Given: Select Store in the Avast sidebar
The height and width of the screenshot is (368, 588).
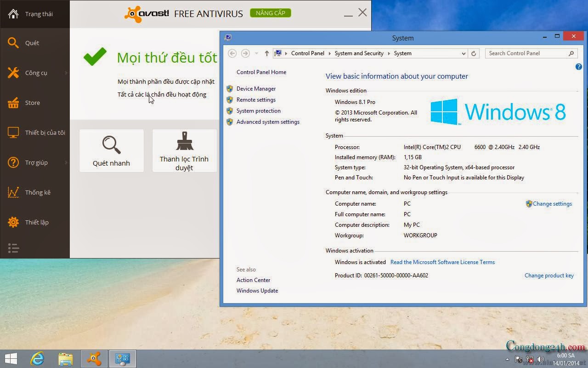Looking at the screenshot, I should 33,103.
